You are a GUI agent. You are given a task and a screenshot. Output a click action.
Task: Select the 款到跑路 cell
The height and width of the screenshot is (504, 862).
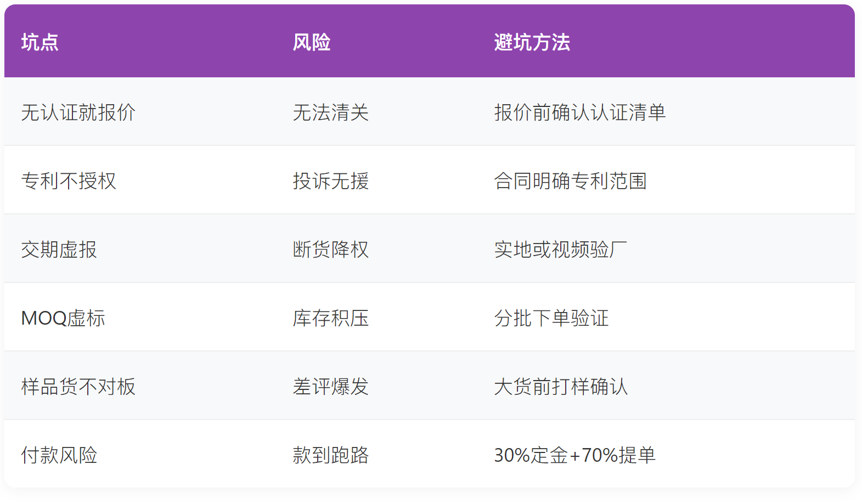click(x=331, y=455)
